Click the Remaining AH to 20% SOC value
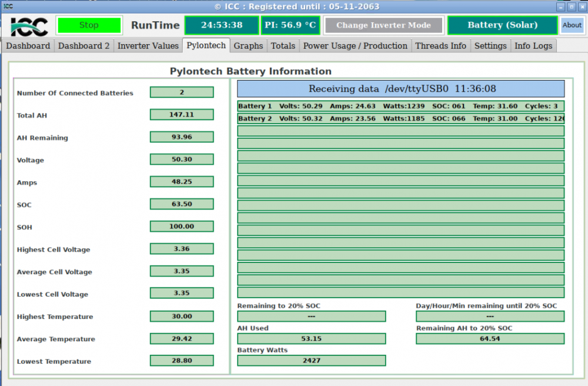Screen dimensions: 588x386 [x=490, y=338]
